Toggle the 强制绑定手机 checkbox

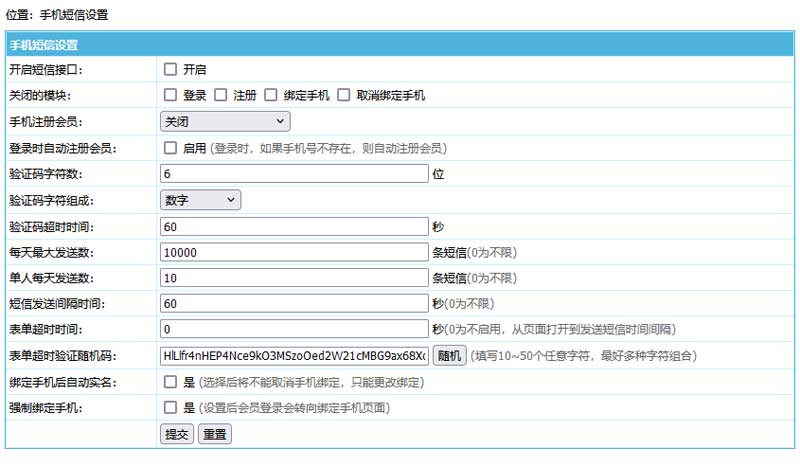(x=171, y=408)
